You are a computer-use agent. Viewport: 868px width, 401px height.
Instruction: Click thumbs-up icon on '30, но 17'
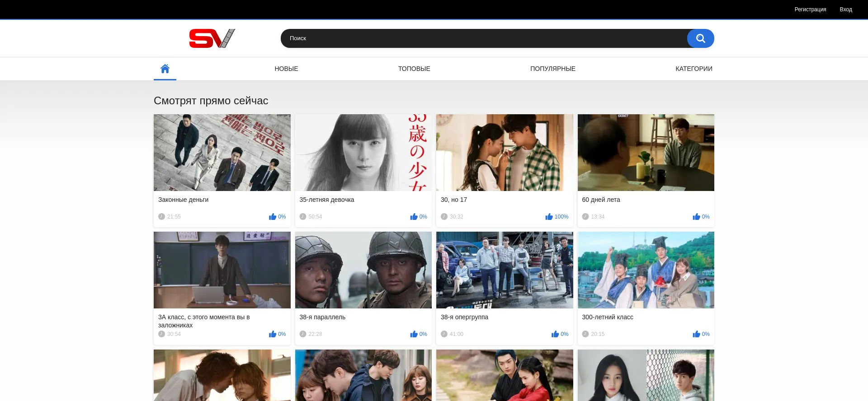click(x=549, y=217)
